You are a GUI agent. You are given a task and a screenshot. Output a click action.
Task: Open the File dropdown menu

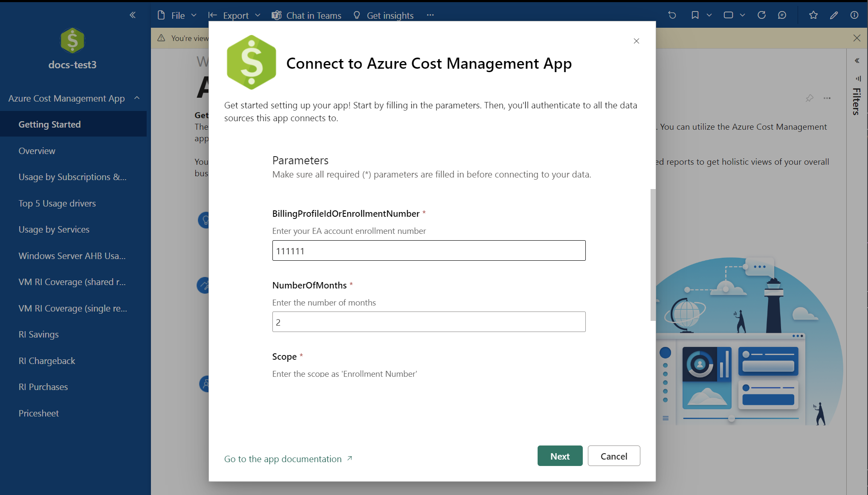(x=177, y=15)
